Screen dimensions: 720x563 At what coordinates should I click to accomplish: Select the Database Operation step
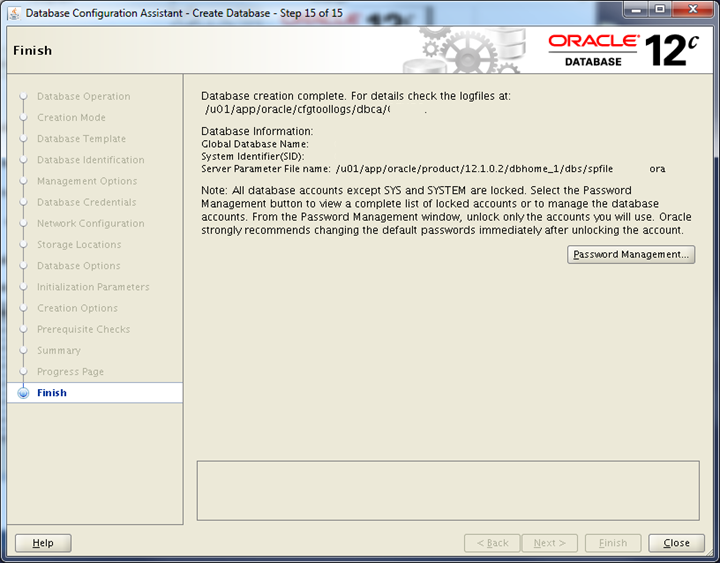click(x=84, y=96)
